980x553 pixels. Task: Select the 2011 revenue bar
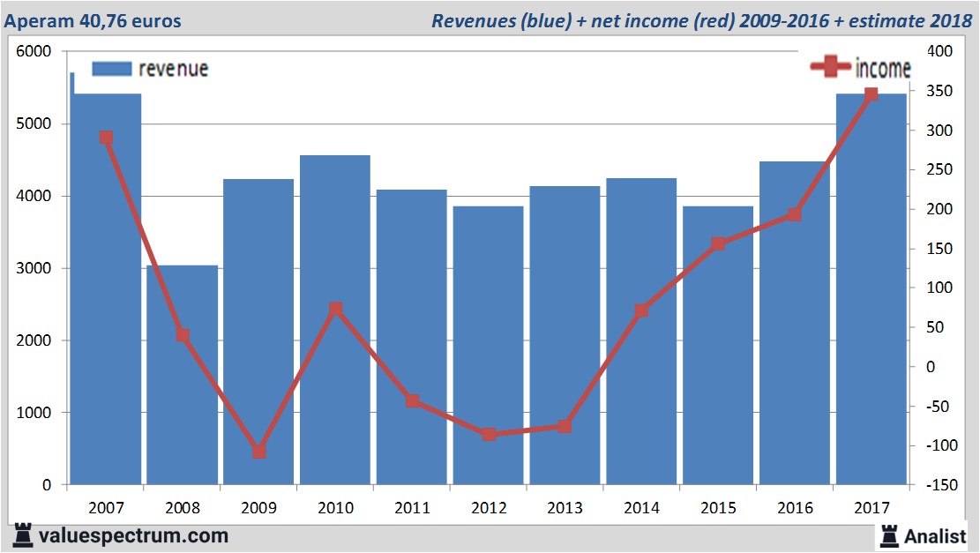pos(412,337)
